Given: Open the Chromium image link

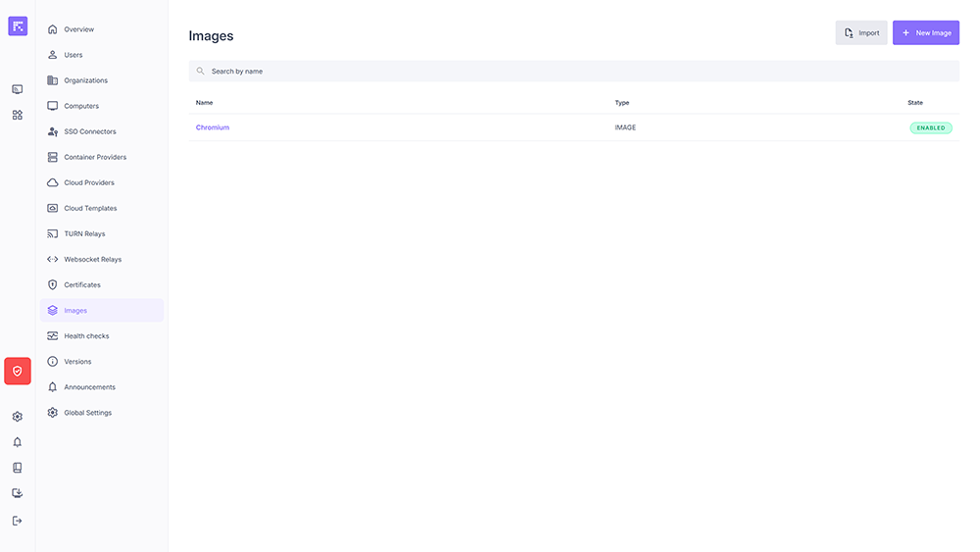Looking at the screenshot, I should click(x=213, y=127).
